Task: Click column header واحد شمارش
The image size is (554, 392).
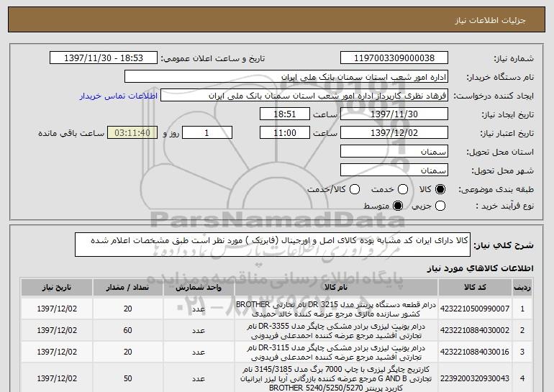Action: 199,288
